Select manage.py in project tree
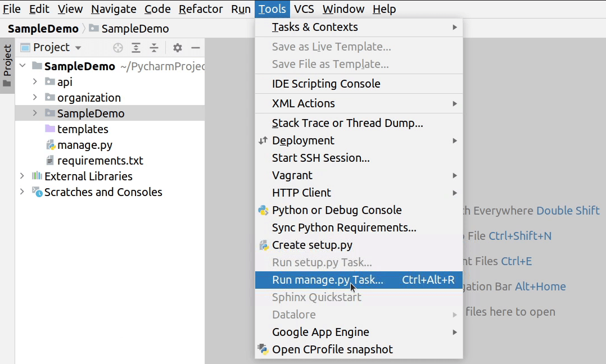 pos(84,145)
